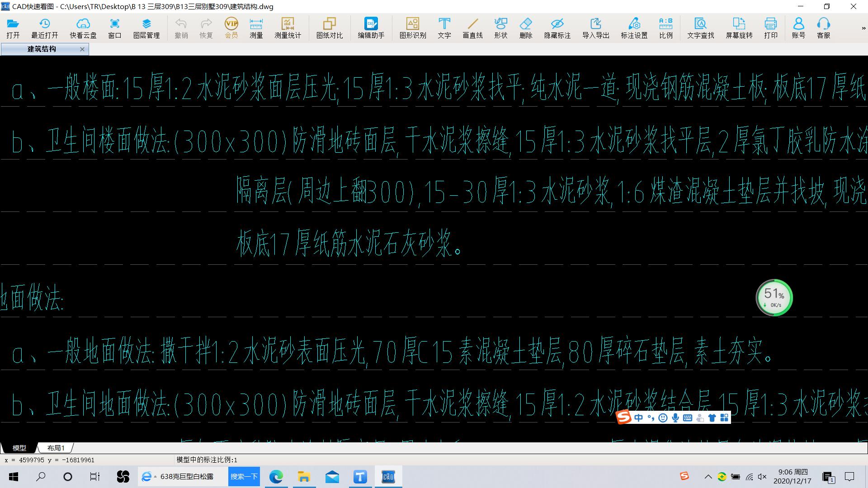
Task: Print drawing with 打印 icon
Action: point(771,28)
